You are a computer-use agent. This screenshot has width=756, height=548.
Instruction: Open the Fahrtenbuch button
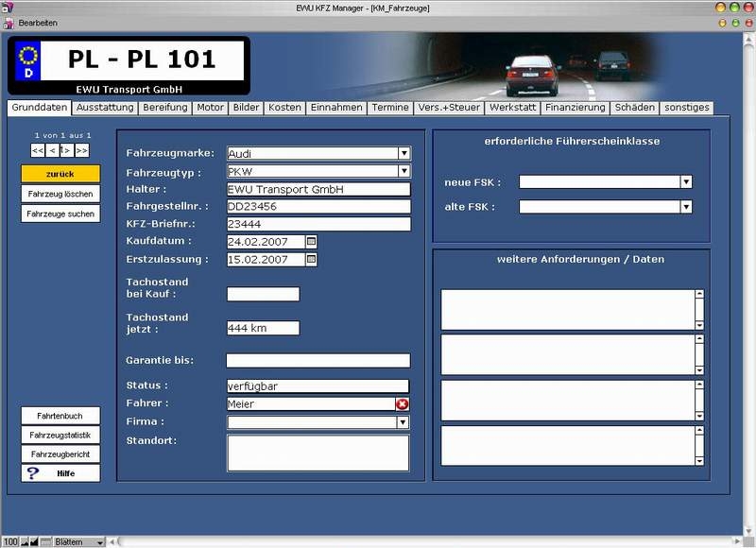tap(60, 416)
